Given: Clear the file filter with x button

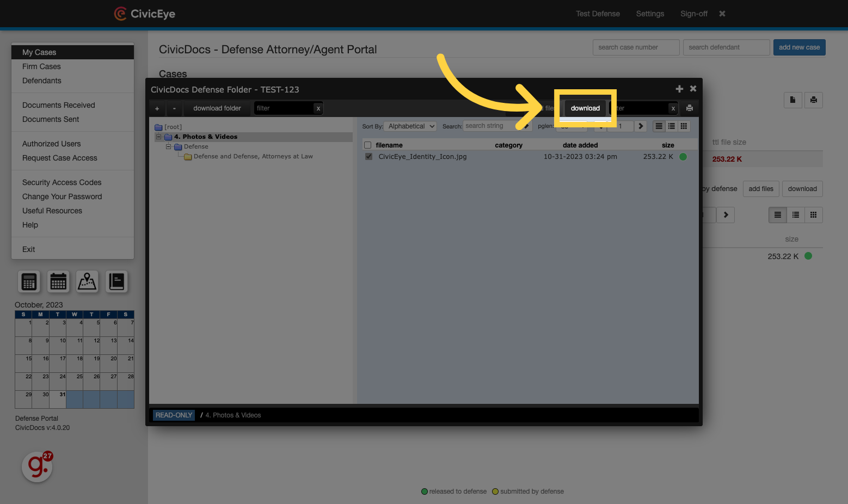Looking at the screenshot, I should click(673, 108).
